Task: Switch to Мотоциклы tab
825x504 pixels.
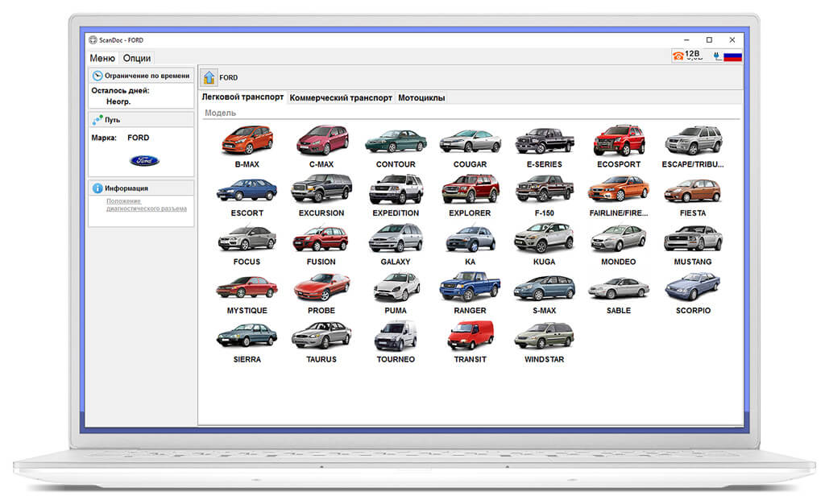Action: [421, 97]
